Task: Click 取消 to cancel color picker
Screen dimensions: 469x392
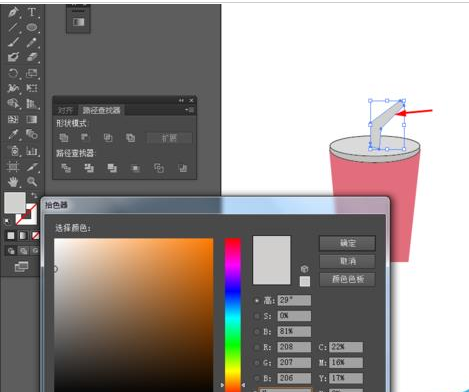Action: [x=347, y=261]
